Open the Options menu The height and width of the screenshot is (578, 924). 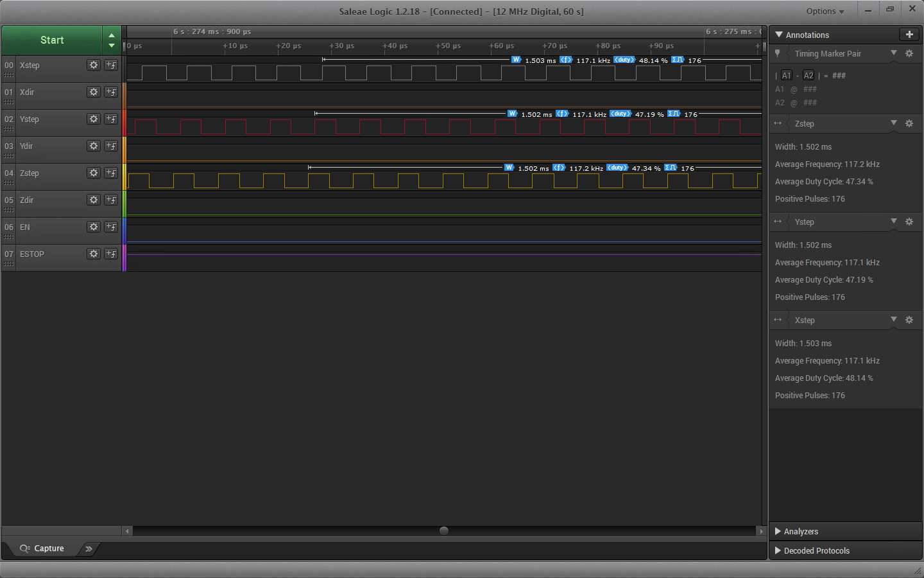(x=825, y=11)
